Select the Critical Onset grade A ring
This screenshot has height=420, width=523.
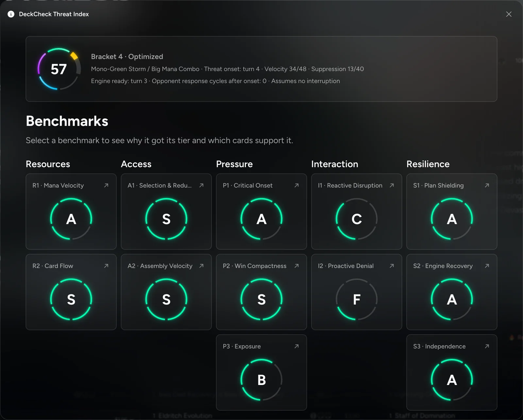point(261,219)
